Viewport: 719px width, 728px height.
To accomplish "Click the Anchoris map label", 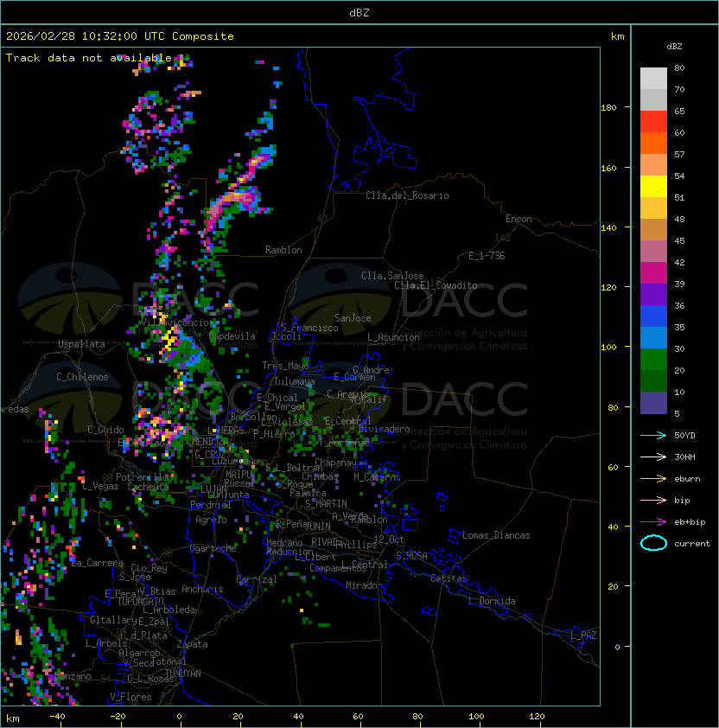I will click(202, 589).
